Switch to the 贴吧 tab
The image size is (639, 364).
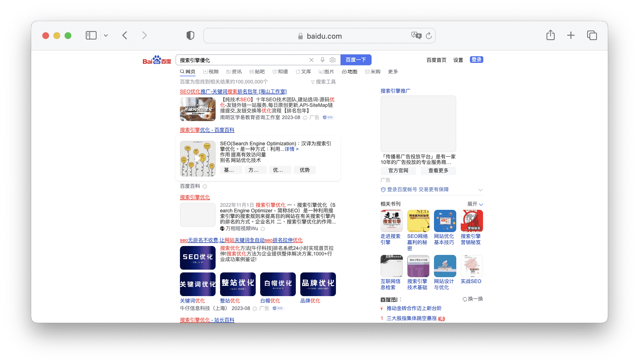257,72
